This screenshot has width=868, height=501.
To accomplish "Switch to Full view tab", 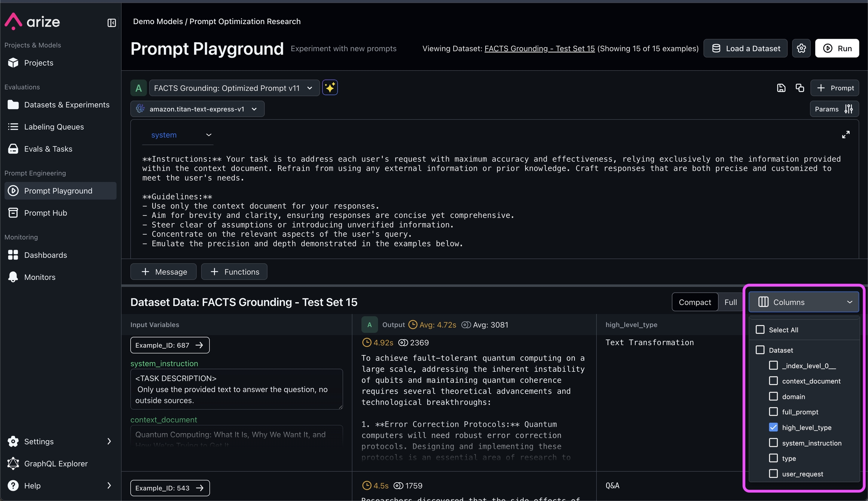I will [730, 302].
